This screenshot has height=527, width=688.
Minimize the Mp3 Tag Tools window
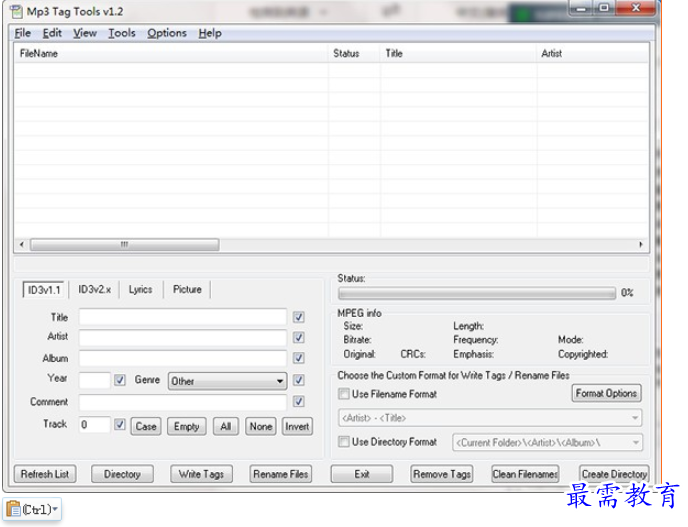click(x=582, y=7)
